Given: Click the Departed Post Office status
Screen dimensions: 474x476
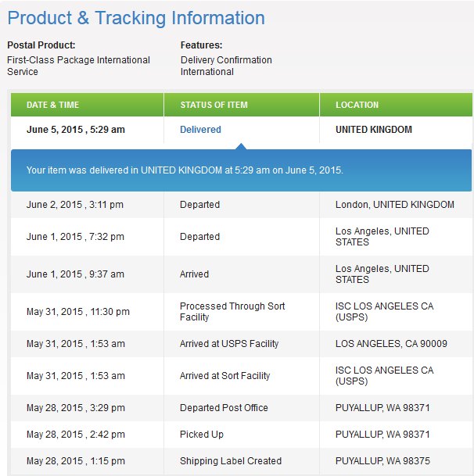Looking at the screenshot, I should [224, 408].
